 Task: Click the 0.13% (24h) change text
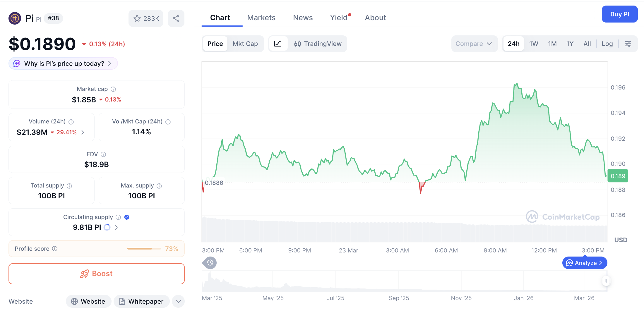(107, 44)
